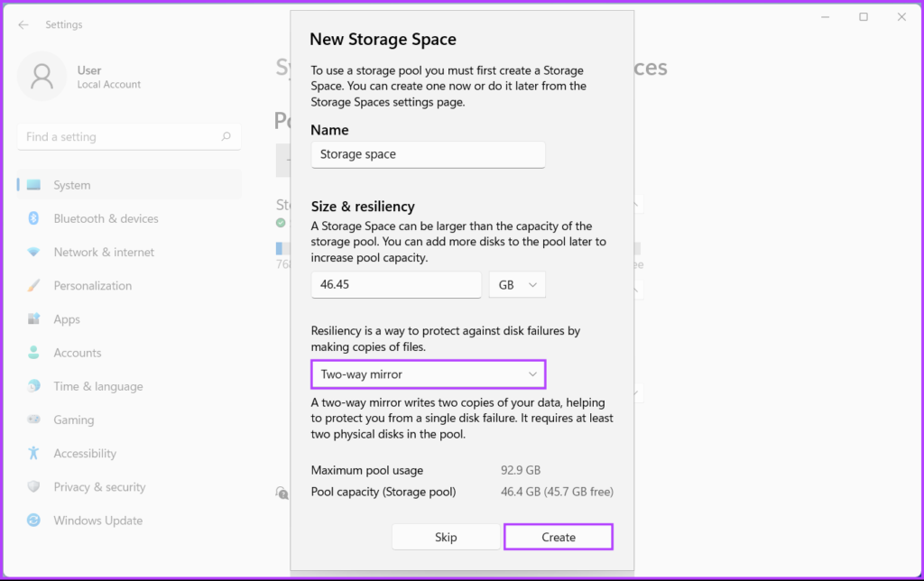Viewport: 924px width, 581px height.
Task: Go to Time & language settings
Action: pyautogui.click(x=97, y=386)
